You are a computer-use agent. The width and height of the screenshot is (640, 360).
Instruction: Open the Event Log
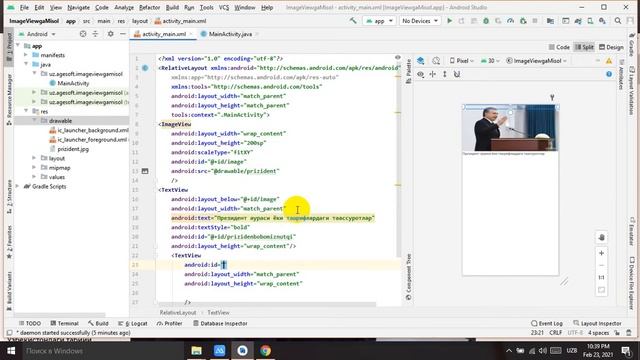[x=547, y=323]
